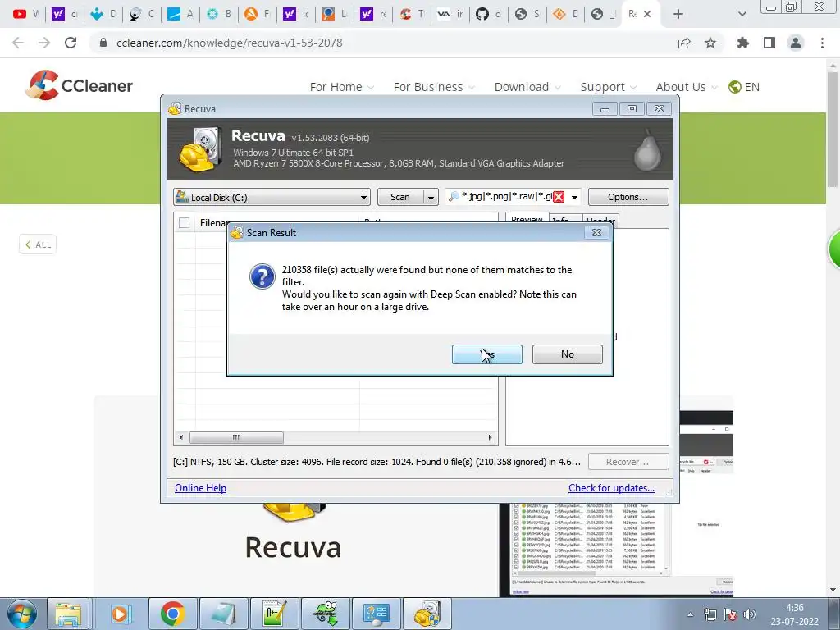Clear the file filter with red X

point(558,197)
